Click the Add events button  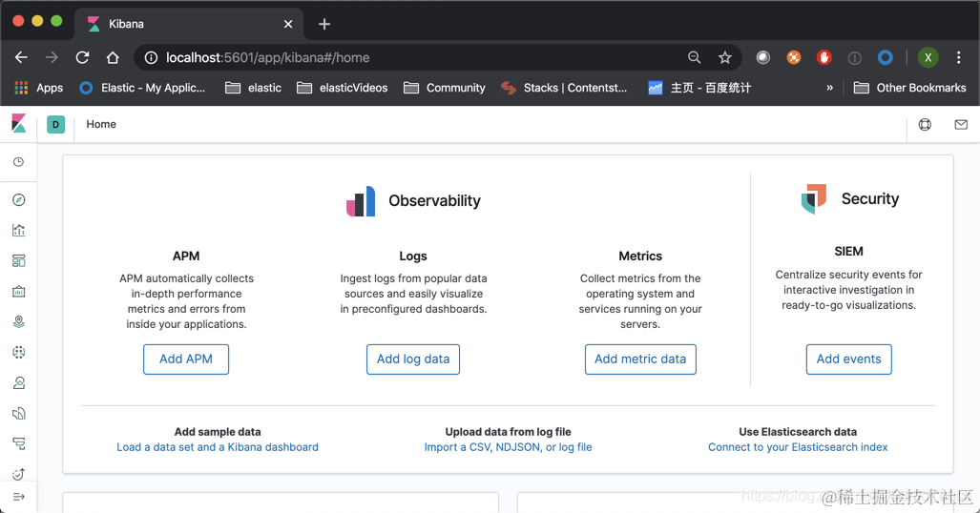click(x=848, y=359)
